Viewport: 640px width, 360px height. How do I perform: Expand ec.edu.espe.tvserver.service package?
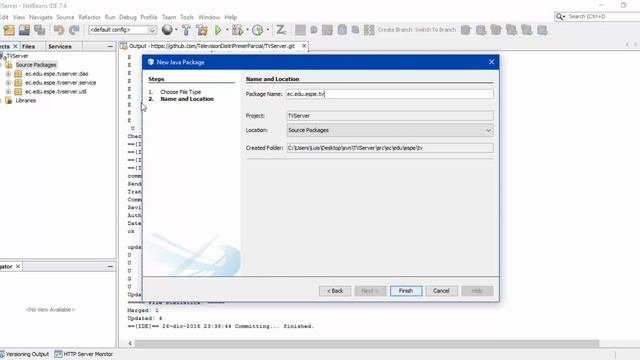(x=8, y=83)
